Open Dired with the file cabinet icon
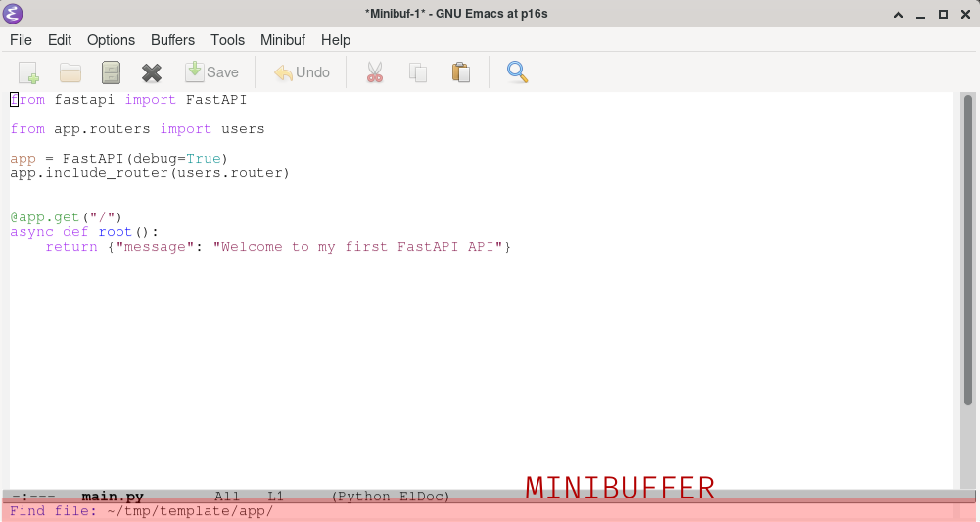This screenshot has height=522, width=980. pos(112,72)
